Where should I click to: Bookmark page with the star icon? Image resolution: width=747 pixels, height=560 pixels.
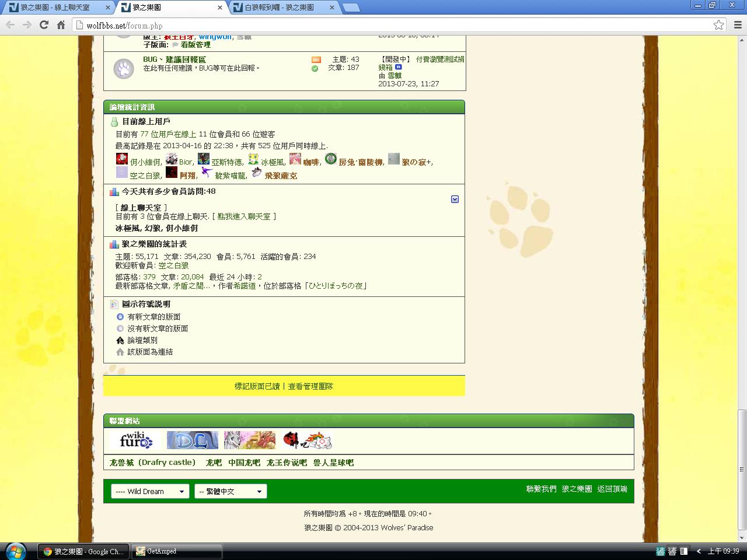[x=718, y=25]
